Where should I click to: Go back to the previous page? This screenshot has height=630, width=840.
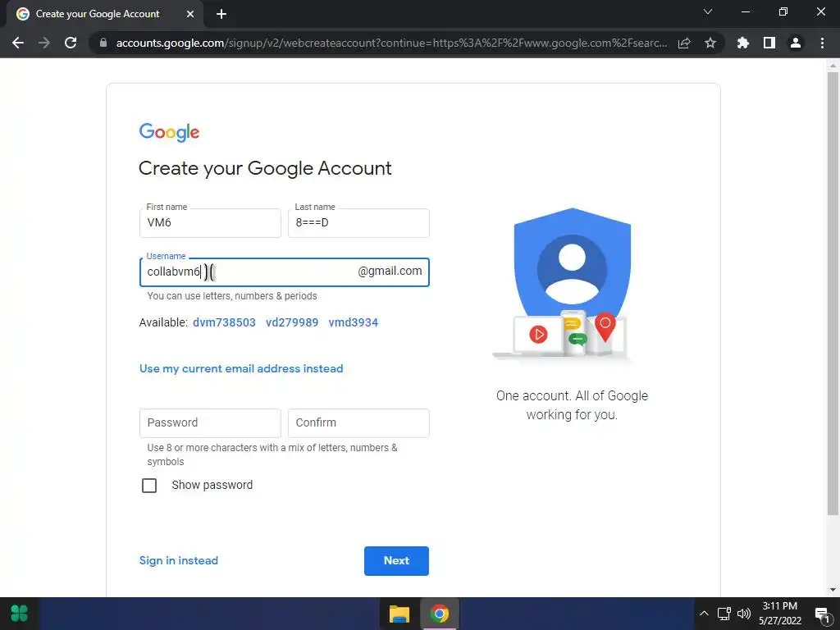click(x=18, y=43)
